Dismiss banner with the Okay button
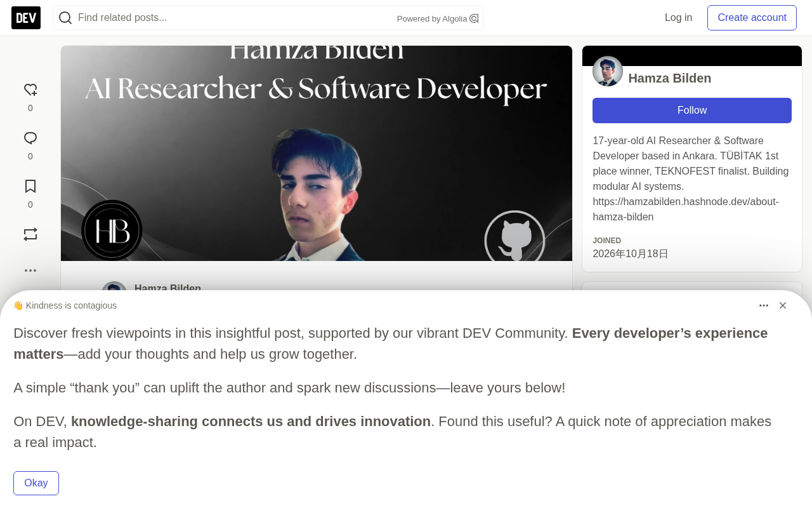 click(x=36, y=483)
